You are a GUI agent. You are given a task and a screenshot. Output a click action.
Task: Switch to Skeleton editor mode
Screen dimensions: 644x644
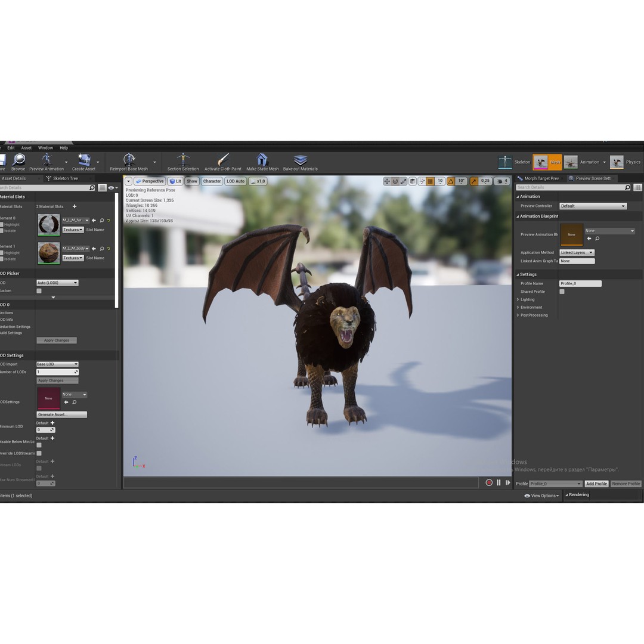pyautogui.click(x=514, y=162)
